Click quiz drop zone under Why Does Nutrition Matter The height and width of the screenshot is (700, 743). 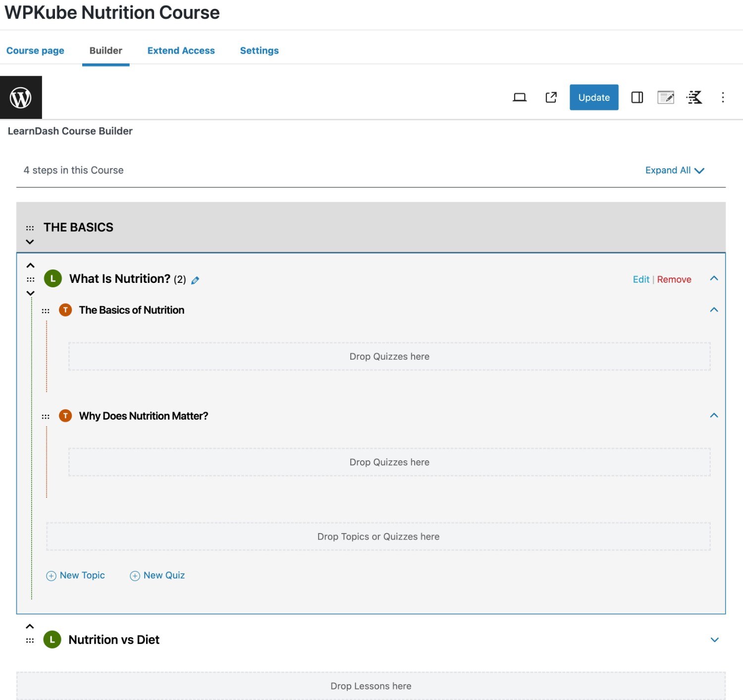pyautogui.click(x=389, y=462)
